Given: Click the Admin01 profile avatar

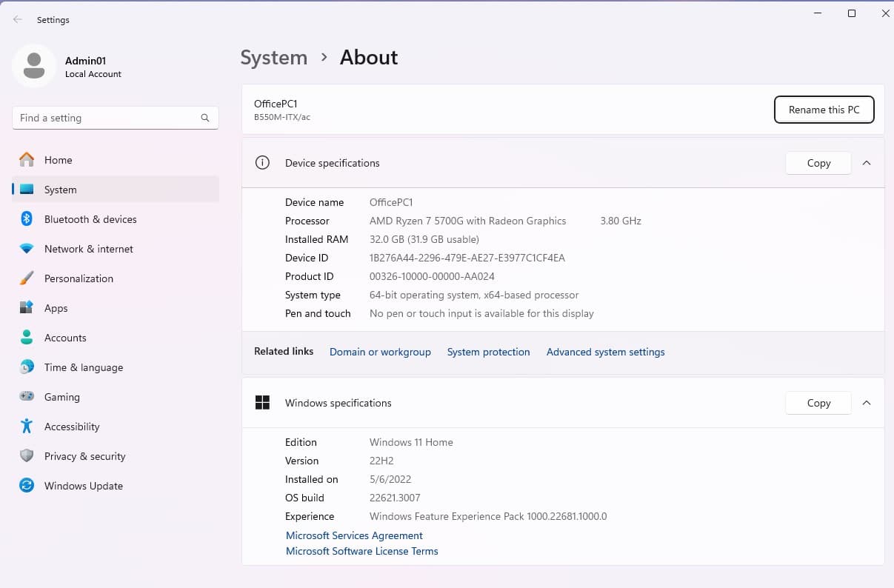Looking at the screenshot, I should [34, 66].
